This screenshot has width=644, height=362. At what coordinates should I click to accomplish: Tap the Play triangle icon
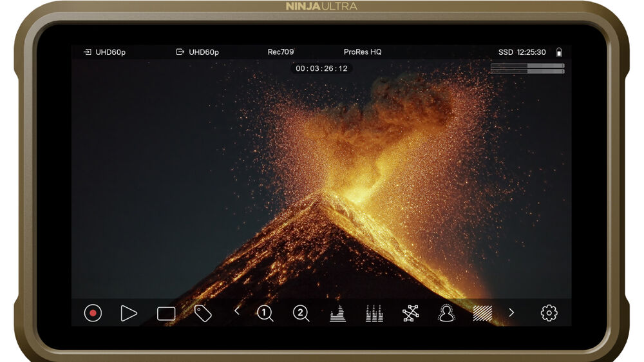click(129, 313)
